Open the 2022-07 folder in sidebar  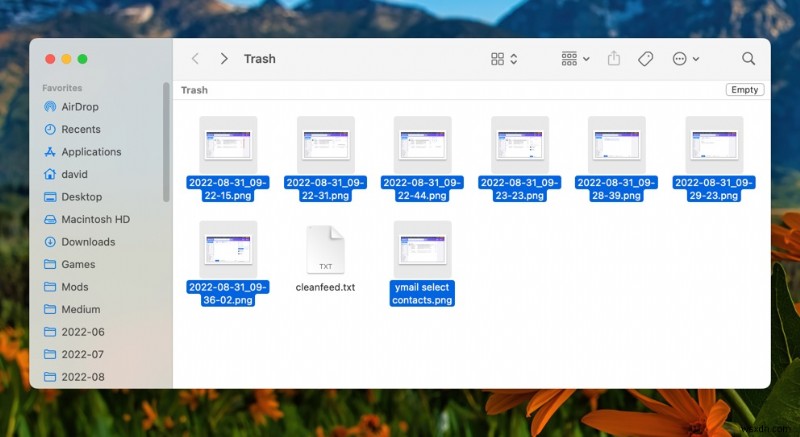click(74, 354)
